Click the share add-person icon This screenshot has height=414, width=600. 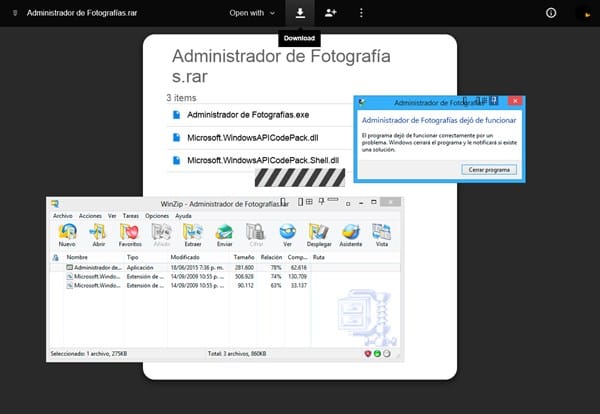330,13
